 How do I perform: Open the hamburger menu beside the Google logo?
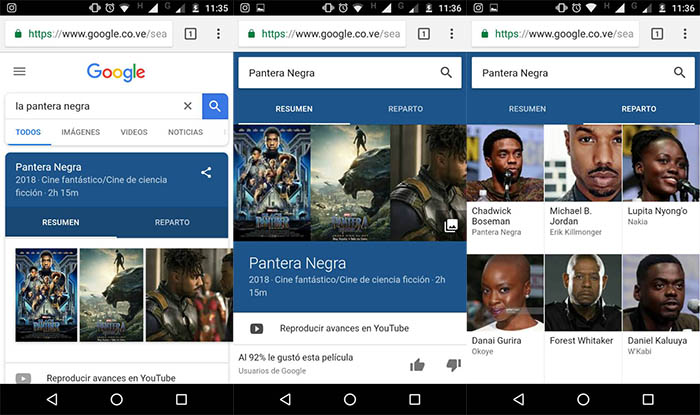tap(19, 71)
